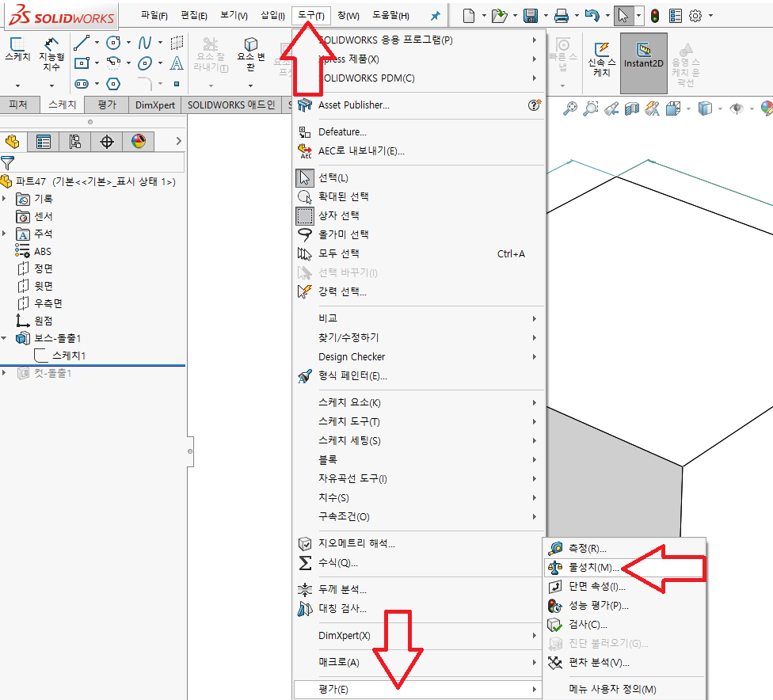The image size is (773, 700).
Task: Expand the 기록 folder in tree
Action: pyautogui.click(x=5, y=199)
